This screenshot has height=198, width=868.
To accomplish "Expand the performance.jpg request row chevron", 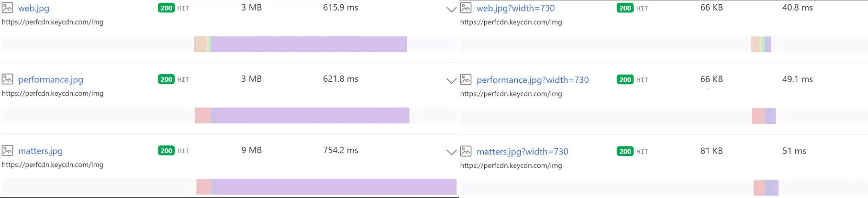I will coord(451,80).
